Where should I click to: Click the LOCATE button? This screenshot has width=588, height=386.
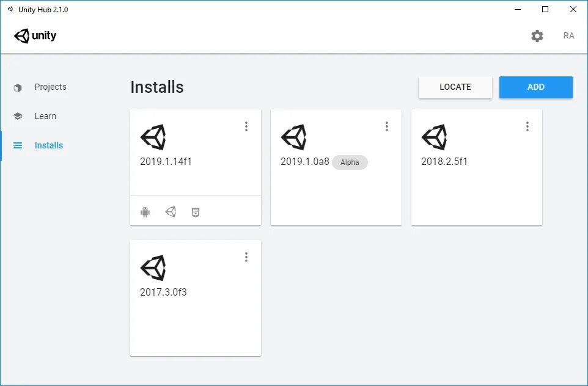pyautogui.click(x=455, y=87)
